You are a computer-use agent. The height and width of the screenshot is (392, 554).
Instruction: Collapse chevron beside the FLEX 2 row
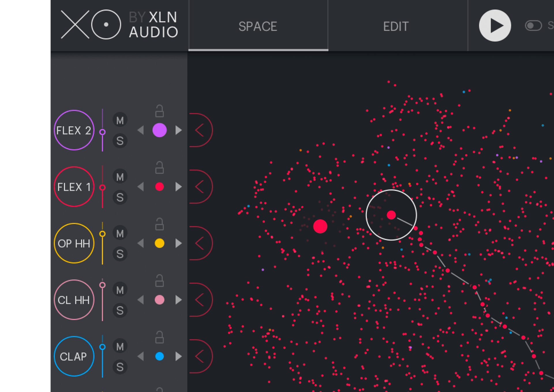tap(200, 130)
